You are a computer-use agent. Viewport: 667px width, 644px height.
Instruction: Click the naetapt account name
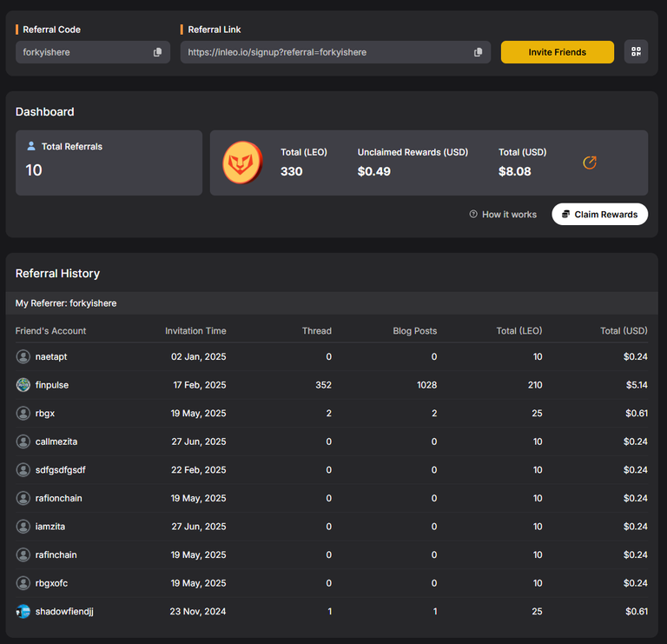(51, 356)
